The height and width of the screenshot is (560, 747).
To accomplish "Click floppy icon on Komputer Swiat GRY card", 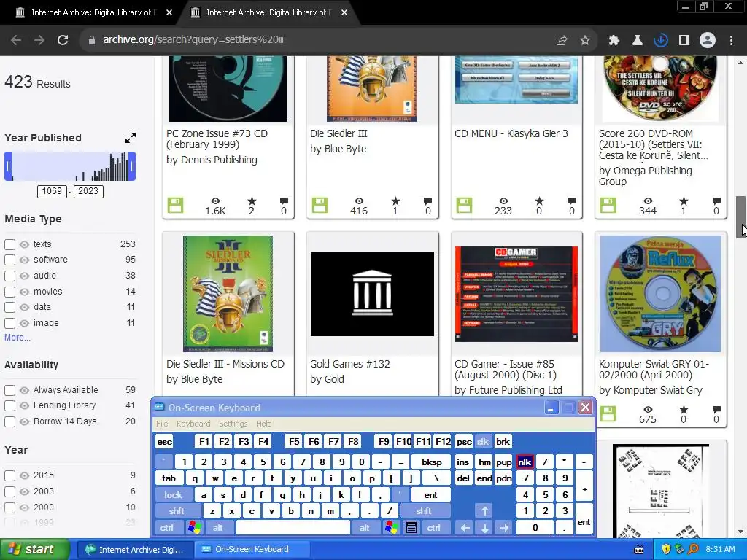I will point(608,413).
